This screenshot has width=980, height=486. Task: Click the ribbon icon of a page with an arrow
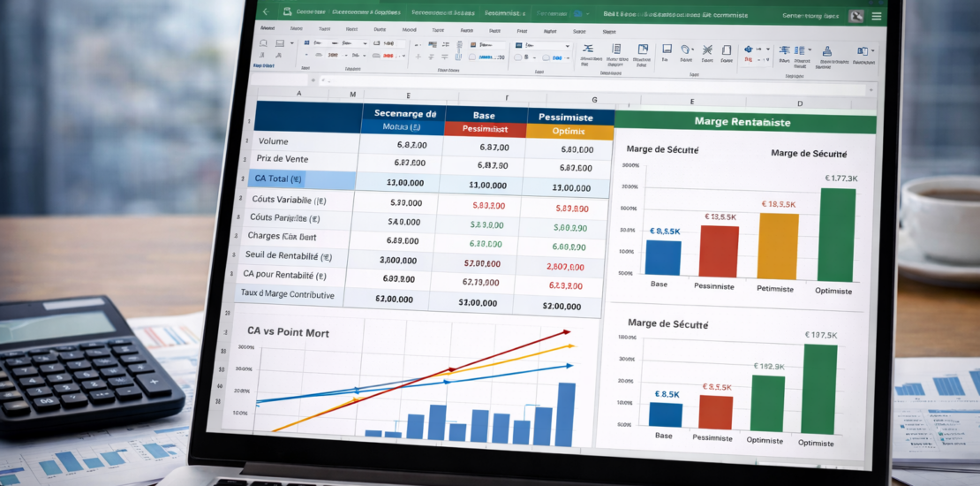tap(642, 49)
